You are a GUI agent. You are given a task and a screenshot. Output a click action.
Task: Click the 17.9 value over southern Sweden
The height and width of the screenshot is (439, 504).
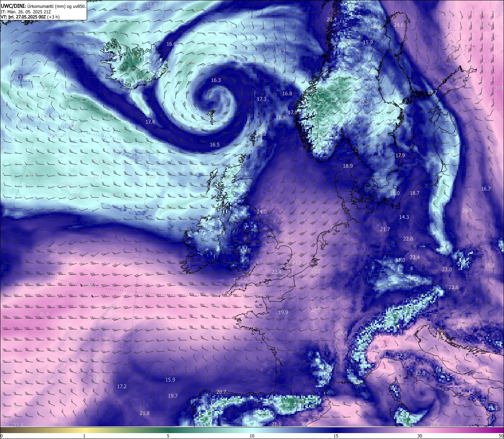pos(400,155)
